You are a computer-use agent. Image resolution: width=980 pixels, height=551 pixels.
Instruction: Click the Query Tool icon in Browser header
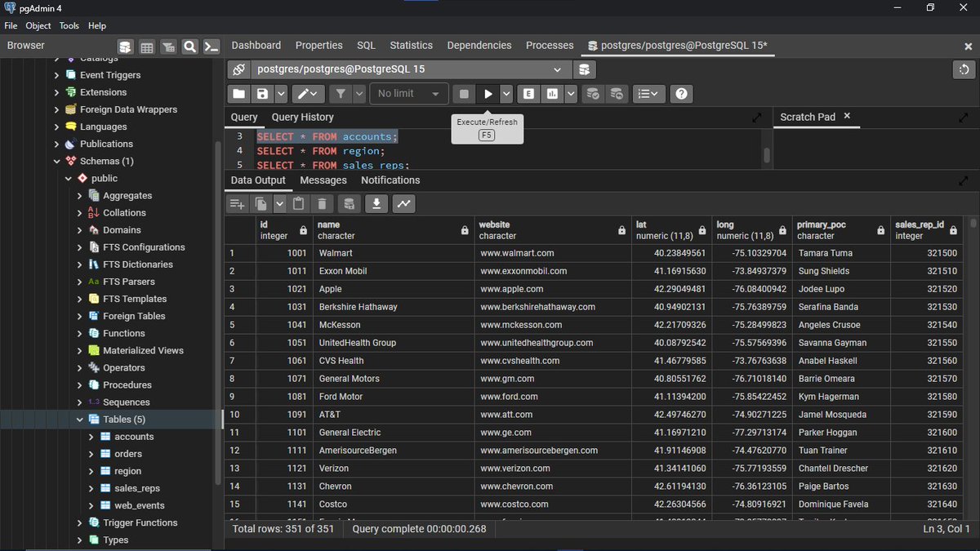click(125, 47)
